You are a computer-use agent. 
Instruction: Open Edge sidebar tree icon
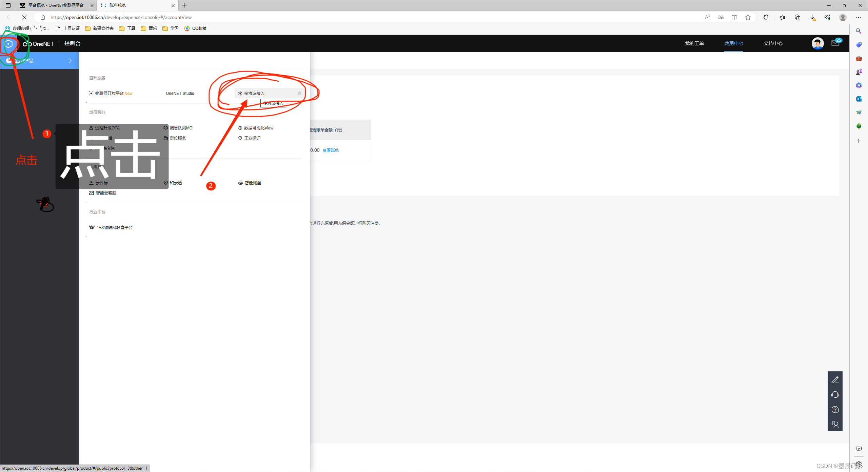[x=859, y=126]
